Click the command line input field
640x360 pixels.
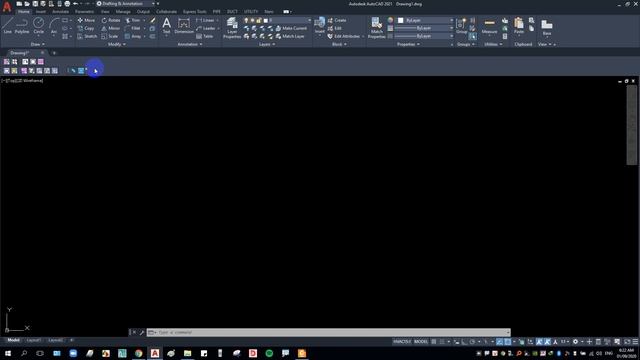329,332
